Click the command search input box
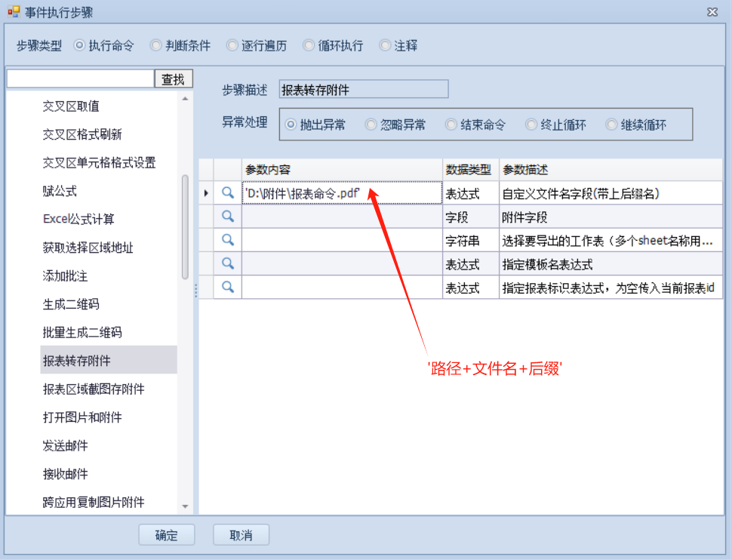The width and height of the screenshot is (732, 560). (x=80, y=79)
